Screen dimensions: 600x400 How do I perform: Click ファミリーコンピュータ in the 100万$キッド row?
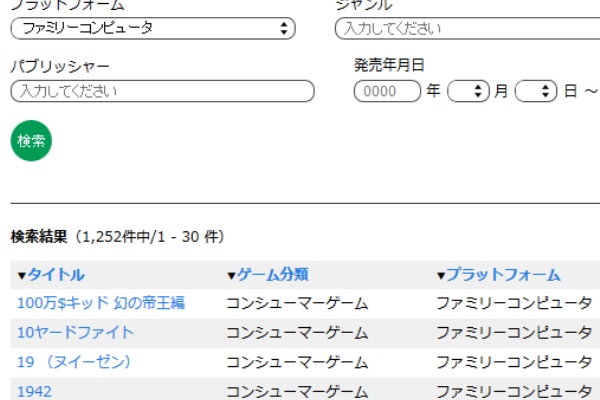coord(514,304)
